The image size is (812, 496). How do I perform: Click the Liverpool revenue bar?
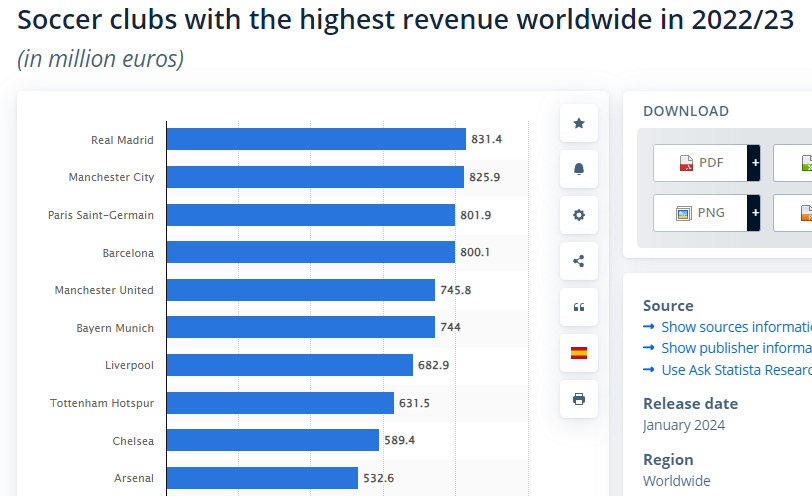tap(289, 365)
